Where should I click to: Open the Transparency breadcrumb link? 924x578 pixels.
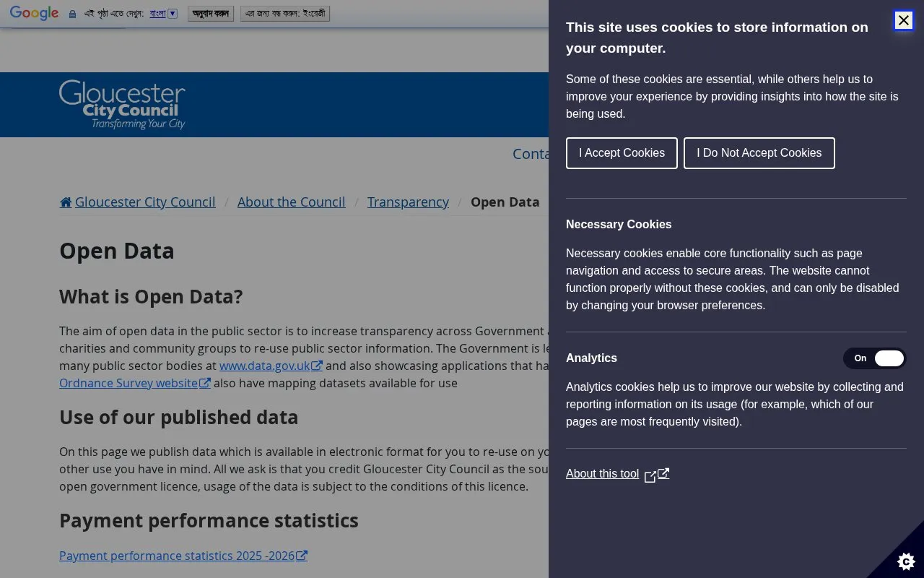coord(408,202)
